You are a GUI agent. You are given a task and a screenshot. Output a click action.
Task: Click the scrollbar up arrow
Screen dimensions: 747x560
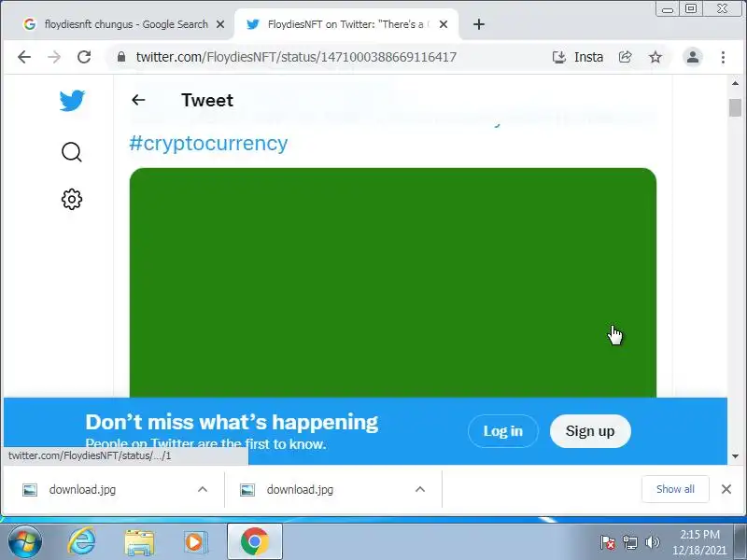pyautogui.click(x=735, y=83)
